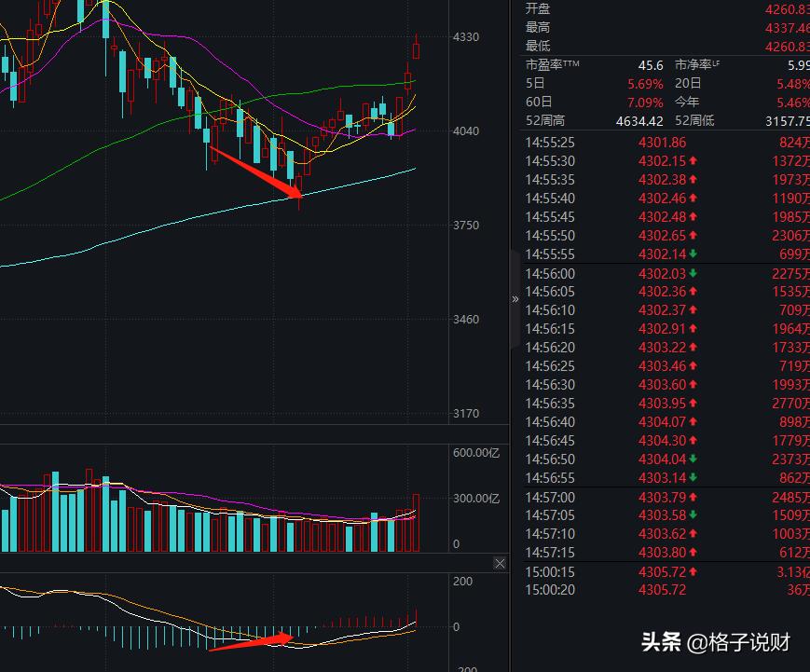This screenshot has height=672, width=810.
Task: Select the 最高 highest price 4337.46
Action: click(x=788, y=27)
